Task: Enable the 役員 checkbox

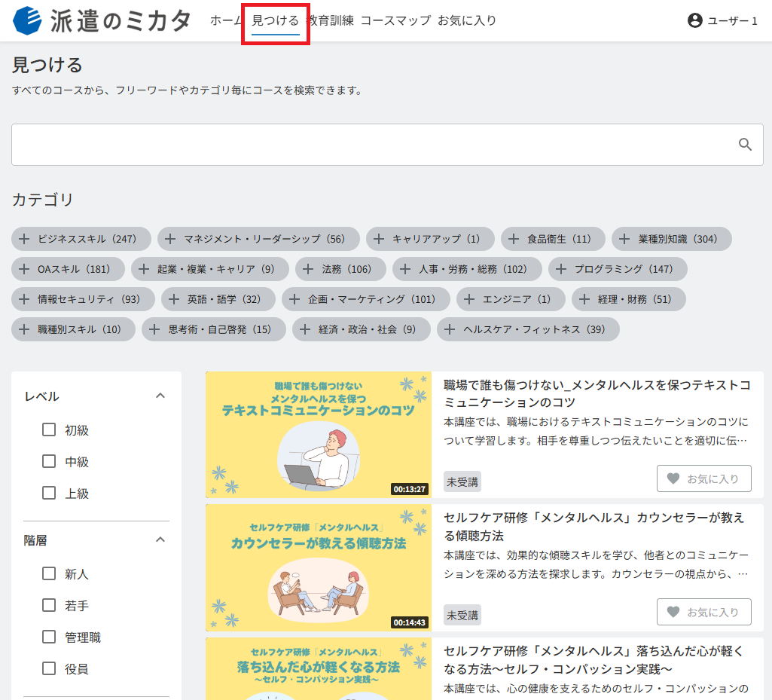Action: [x=49, y=668]
